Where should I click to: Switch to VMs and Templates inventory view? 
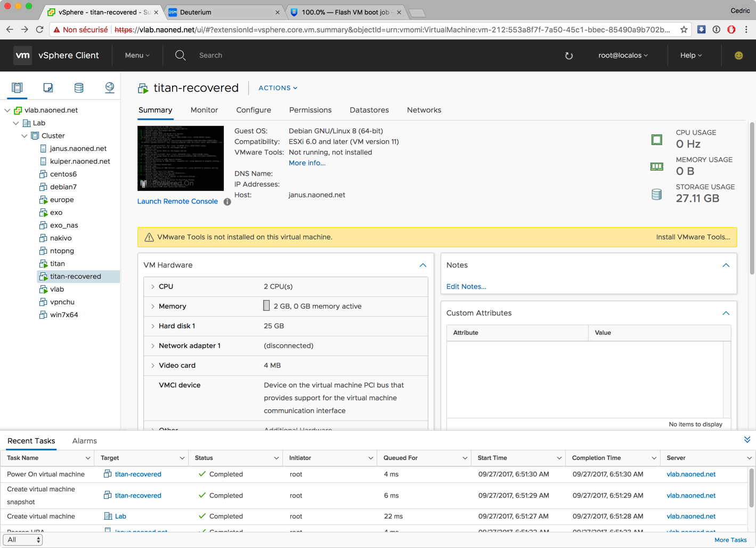pyautogui.click(x=48, y=87)
